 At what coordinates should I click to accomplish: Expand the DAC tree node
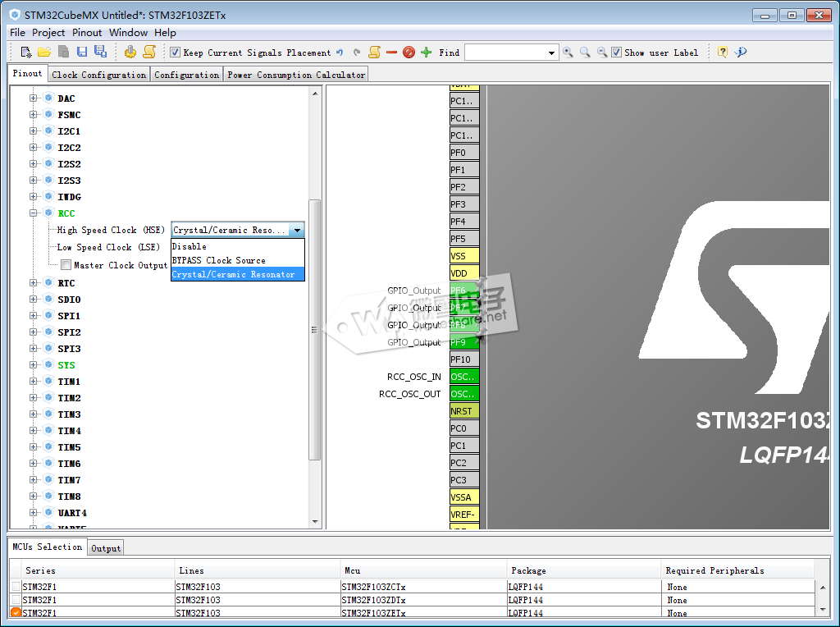click(33, 98)
